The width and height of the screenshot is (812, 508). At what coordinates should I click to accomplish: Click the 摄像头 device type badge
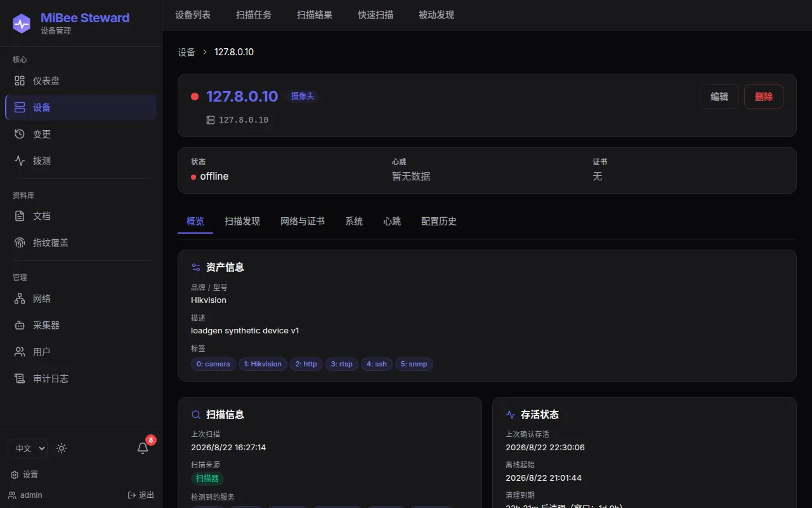point(303,96)
